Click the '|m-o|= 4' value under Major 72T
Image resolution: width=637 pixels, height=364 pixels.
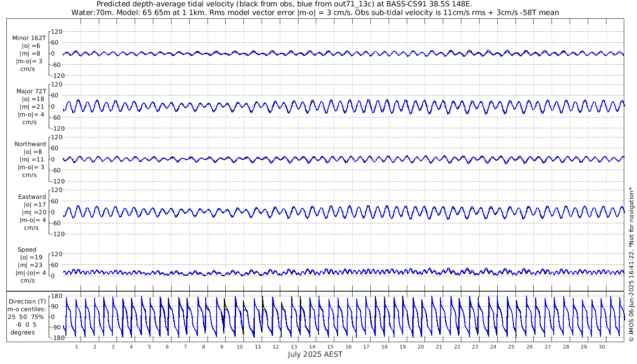click(x=31, y=115)
